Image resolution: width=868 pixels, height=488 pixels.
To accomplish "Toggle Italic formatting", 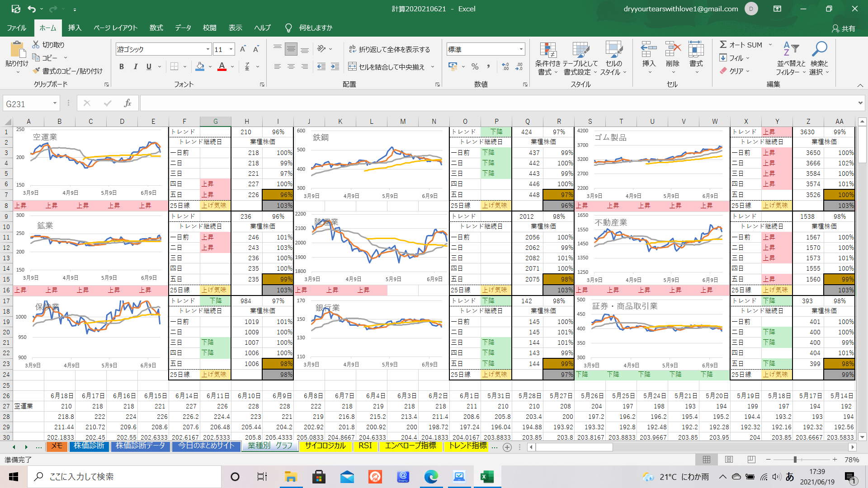I will pyautogui.click(x=135, y=67).
